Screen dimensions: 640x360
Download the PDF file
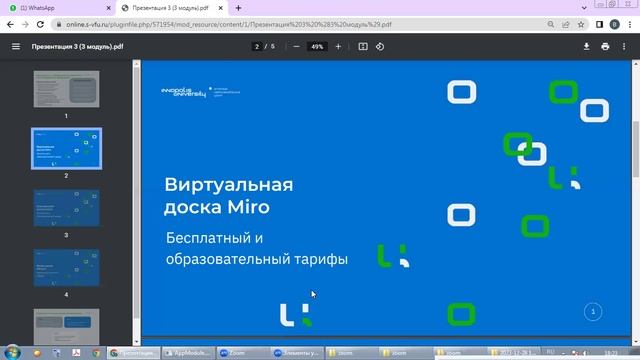(587, 47)
